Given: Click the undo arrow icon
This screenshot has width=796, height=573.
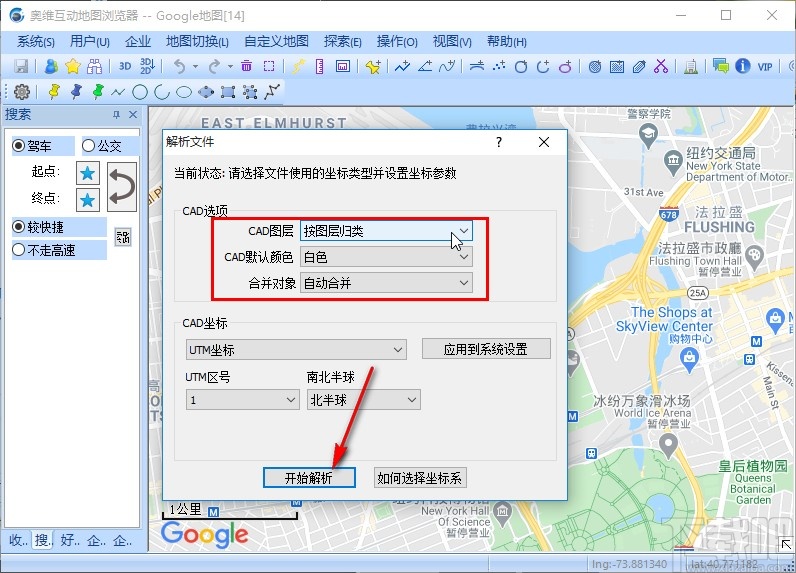Looking at the screenshot, I should click(x=179, y=66).
